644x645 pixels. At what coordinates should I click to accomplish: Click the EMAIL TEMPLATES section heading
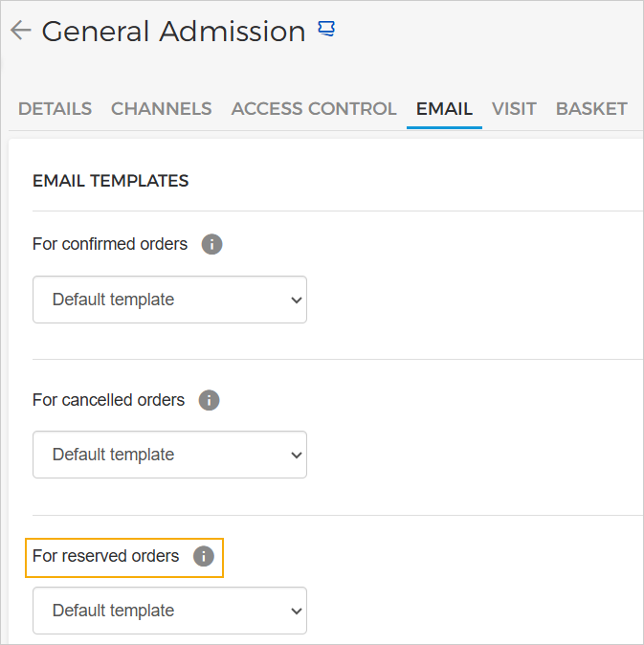[110, 181]
